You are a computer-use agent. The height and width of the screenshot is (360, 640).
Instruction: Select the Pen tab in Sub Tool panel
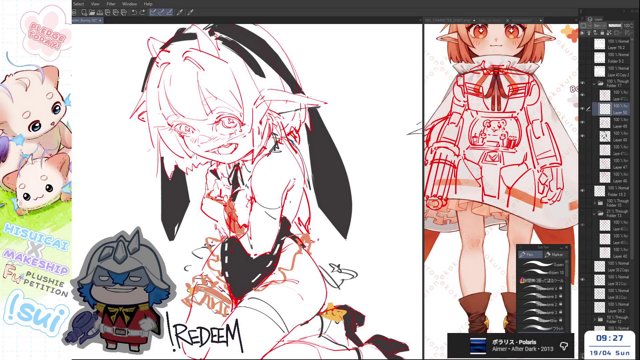coord(530,254)
